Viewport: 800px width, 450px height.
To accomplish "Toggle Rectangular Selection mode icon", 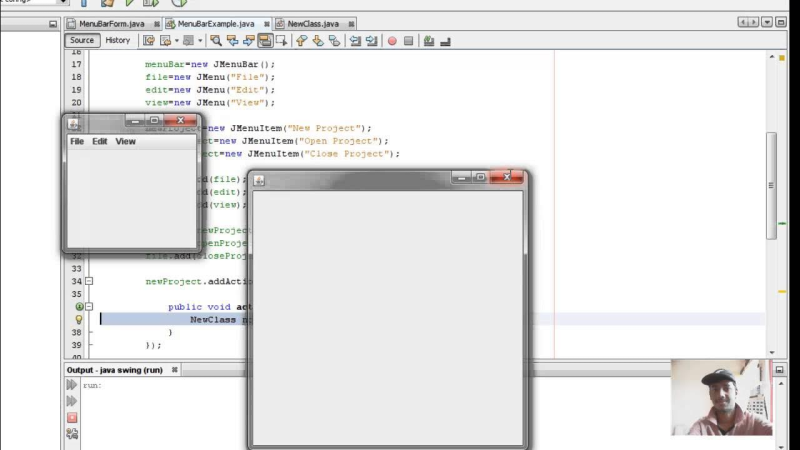I will point(281,41).
